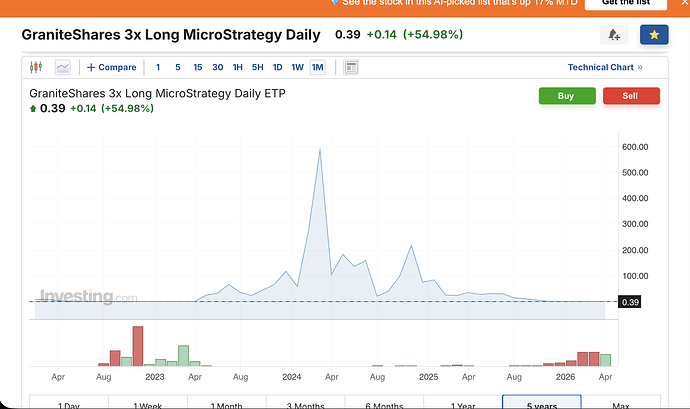Set the chart interval to 1H
The image size is (690, 409).
[238, 67]
